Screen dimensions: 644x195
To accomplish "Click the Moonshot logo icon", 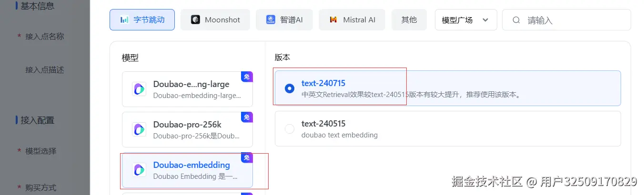I will (x=195, y=19).
